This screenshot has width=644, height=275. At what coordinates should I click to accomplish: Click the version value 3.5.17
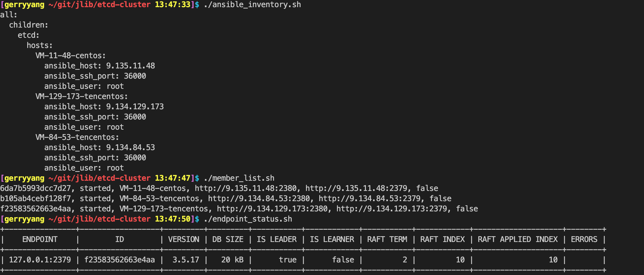coord(186,260)
